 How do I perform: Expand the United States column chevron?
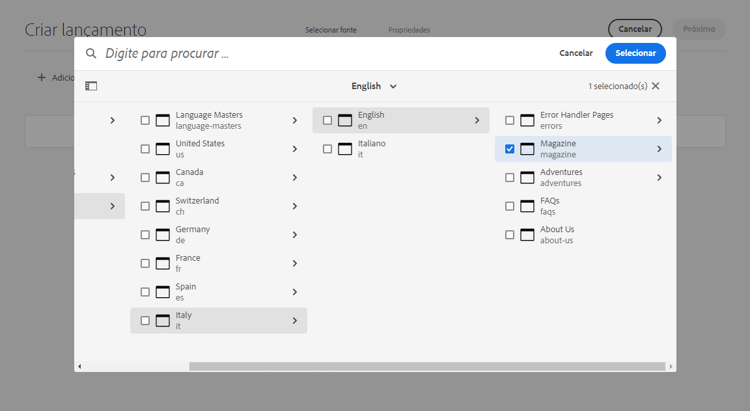(295, 149)
